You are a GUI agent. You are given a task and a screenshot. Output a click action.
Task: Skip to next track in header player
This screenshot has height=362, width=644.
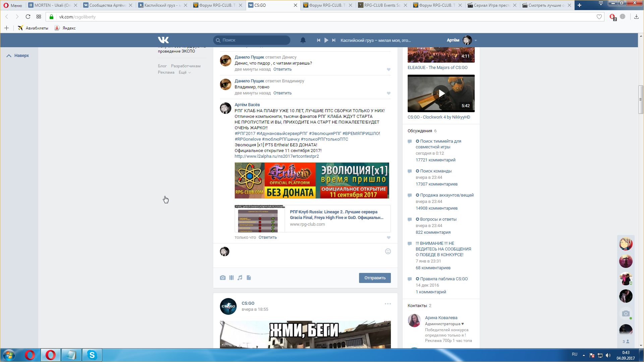334,40
